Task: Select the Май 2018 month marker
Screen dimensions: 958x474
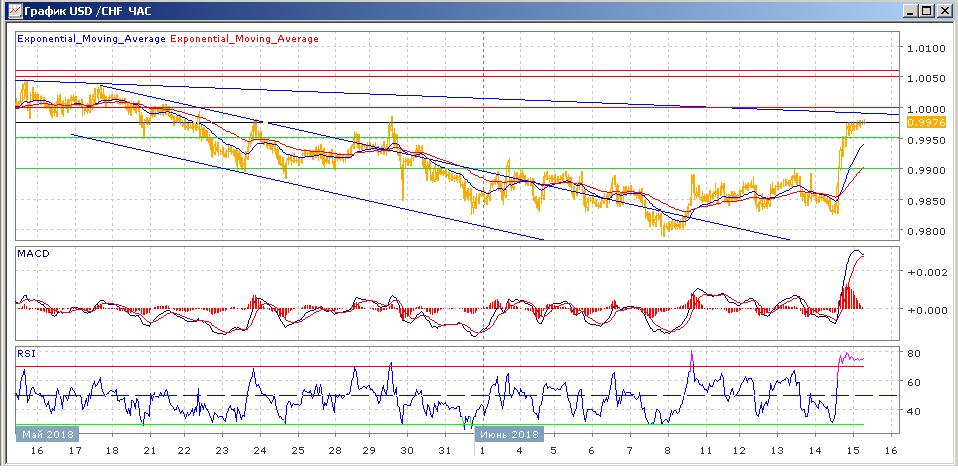Action: tap(48, 435)
